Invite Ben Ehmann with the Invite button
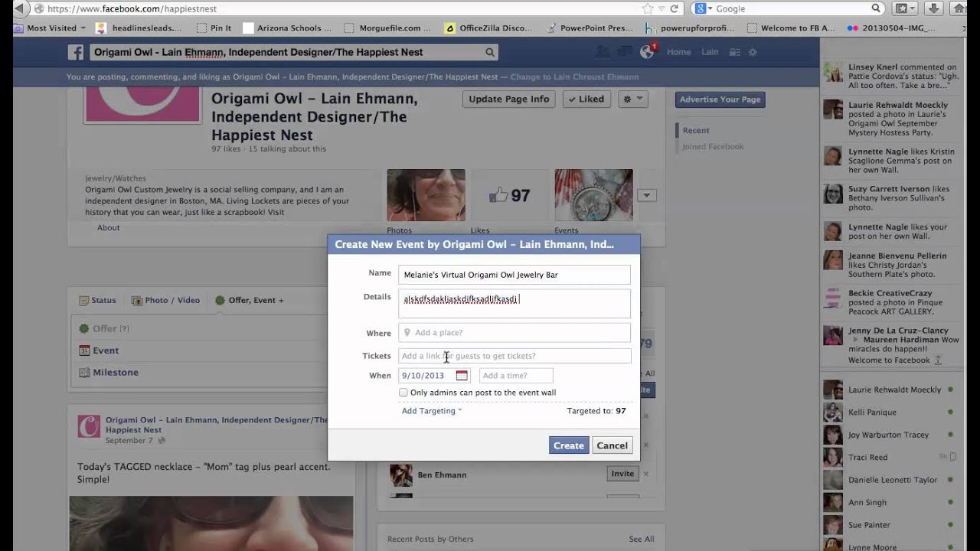This screenshot has height=551, width=980. pyautogui.click(x=622, y=474)
